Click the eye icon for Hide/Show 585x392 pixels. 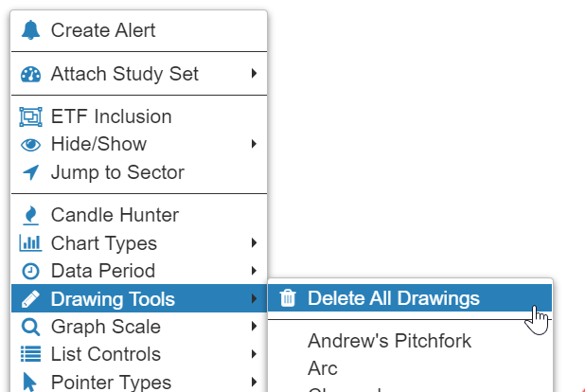(31, 145)
